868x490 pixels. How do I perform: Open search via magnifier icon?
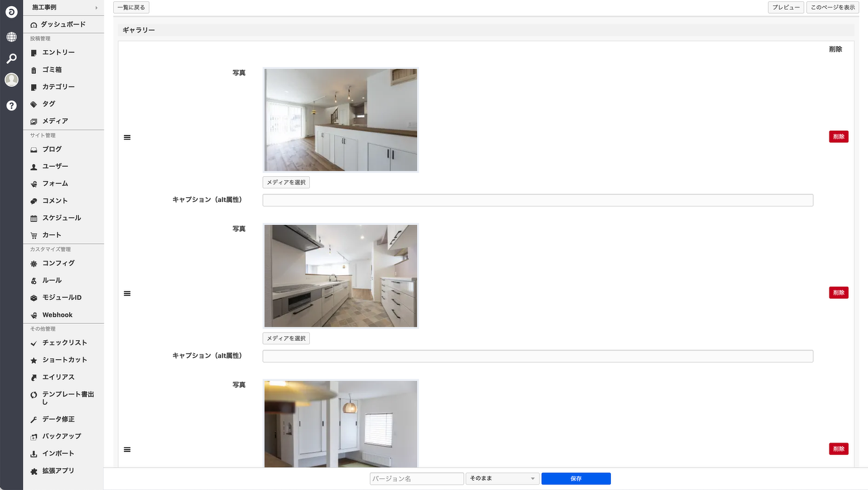coord(12,58)
